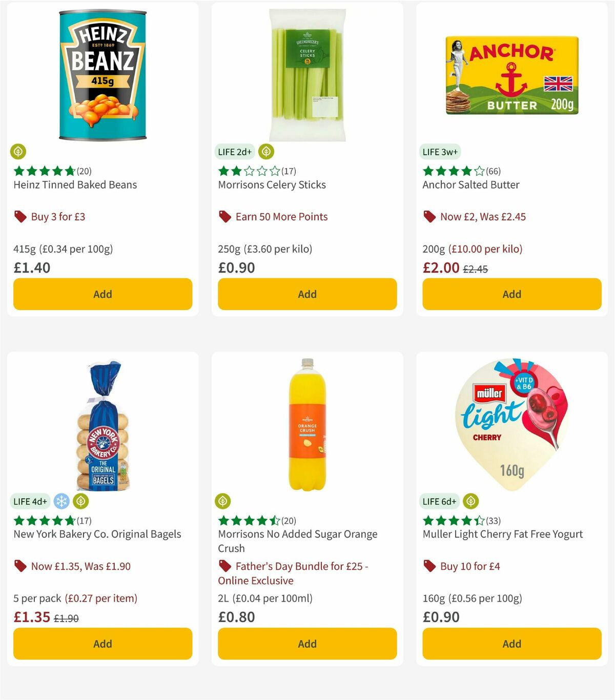Screen dimensions: 615x700
Task: Click the tag icon on the Anchor Butter offer
Action: coord(429,216)
